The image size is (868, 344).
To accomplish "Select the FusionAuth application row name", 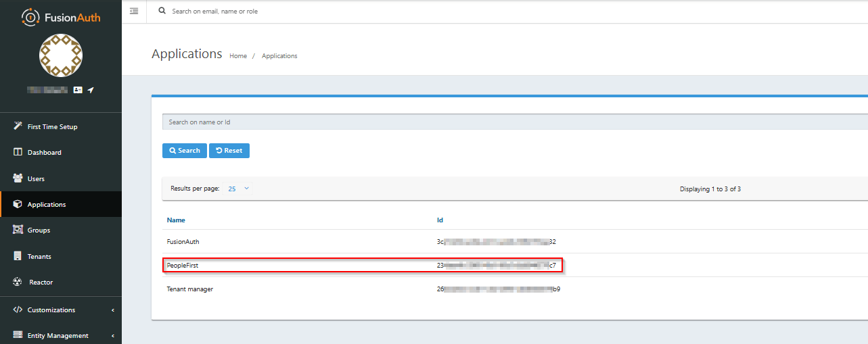I will coord(183,241).
